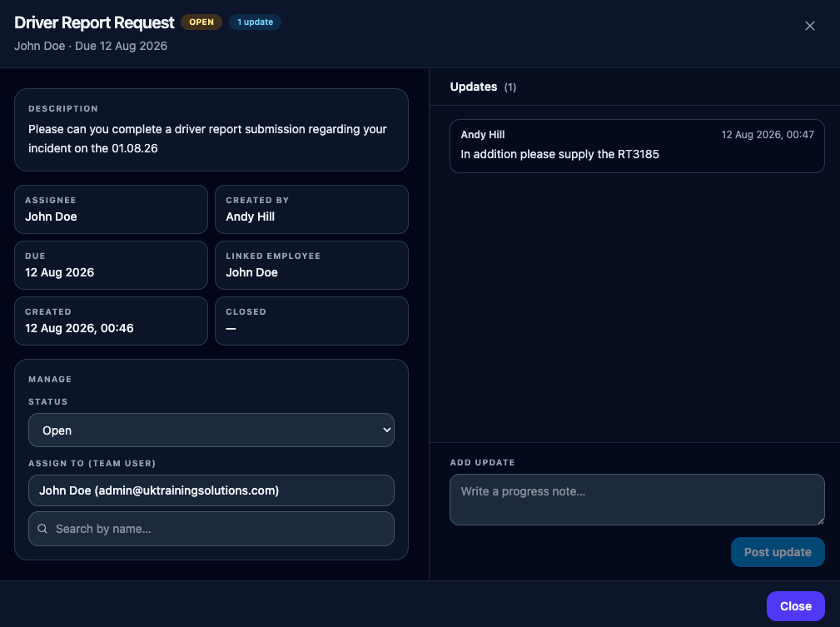Open the Status dropdown showing Open
The height and width of the screenshot is (627, 840).
tap(211, 430)
